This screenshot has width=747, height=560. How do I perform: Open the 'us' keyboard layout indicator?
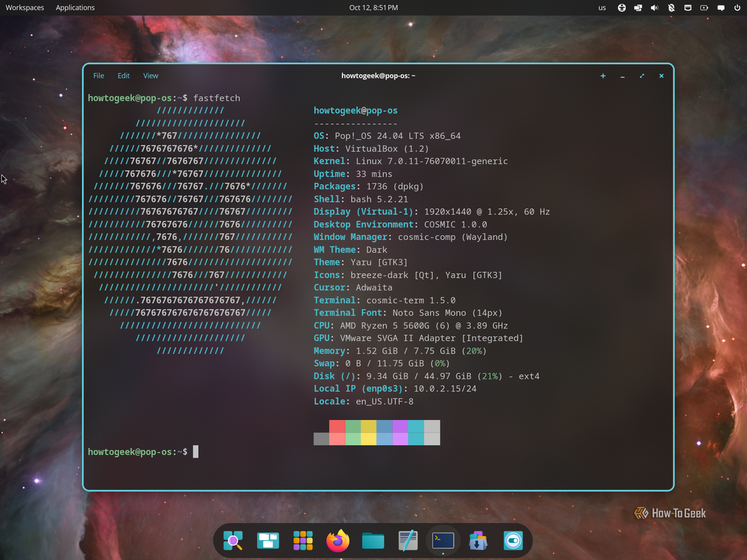coord(602,7)
